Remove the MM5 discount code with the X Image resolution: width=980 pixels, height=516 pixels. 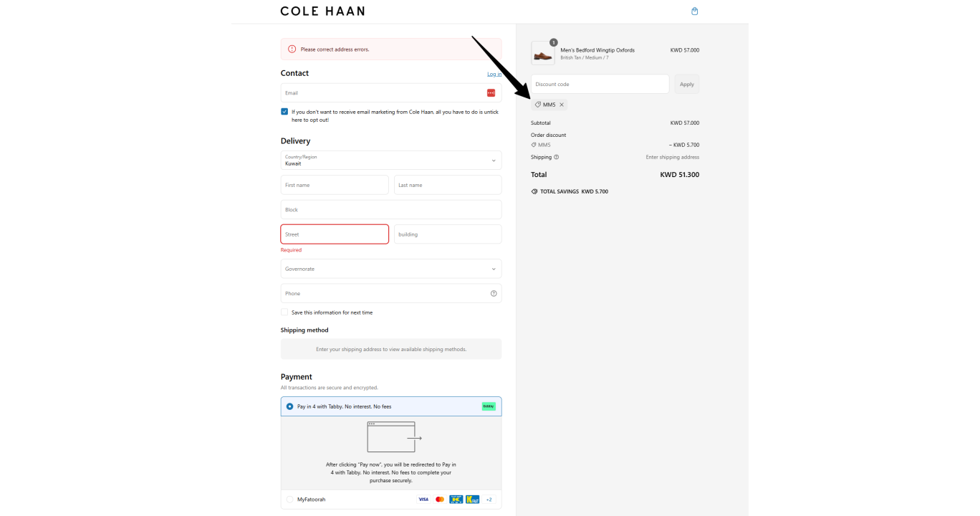click(x=562, y=105)
